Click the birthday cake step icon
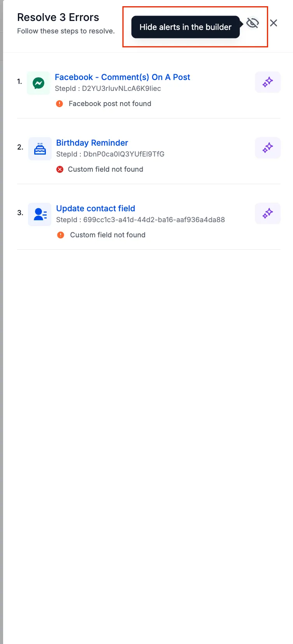This screenshot has height=644, width=293. point(40,148)
